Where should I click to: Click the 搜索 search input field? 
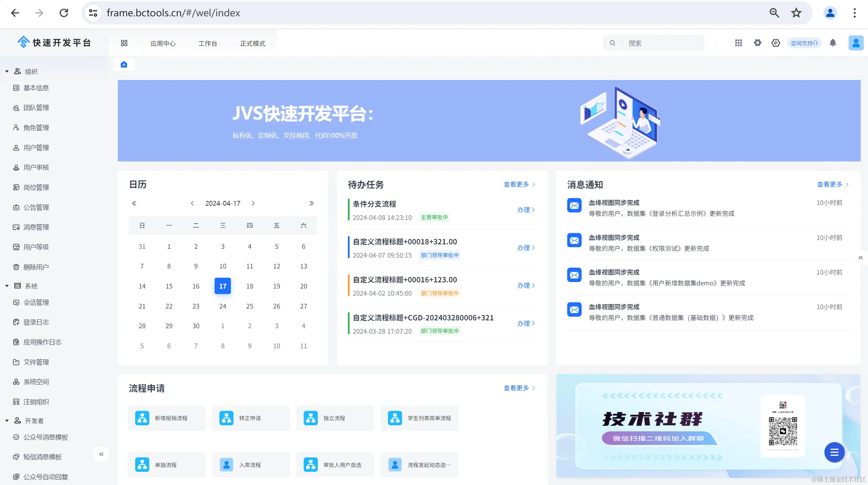tap(662, 43)
